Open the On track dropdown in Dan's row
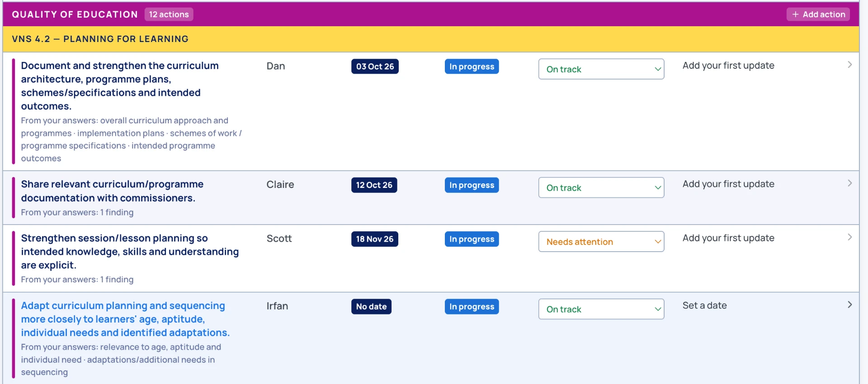 [x=601, y=69]
